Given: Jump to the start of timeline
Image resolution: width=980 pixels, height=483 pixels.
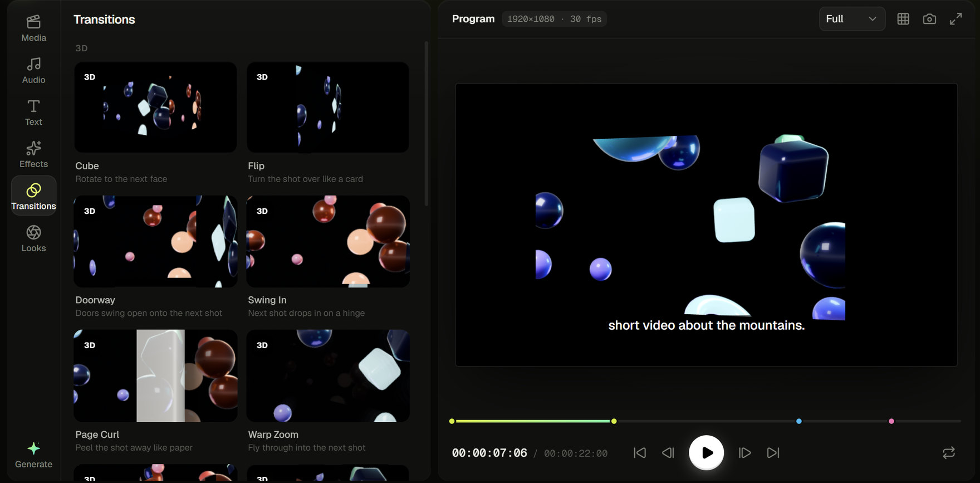Looking at the screenshot, I should coord(640,453).
